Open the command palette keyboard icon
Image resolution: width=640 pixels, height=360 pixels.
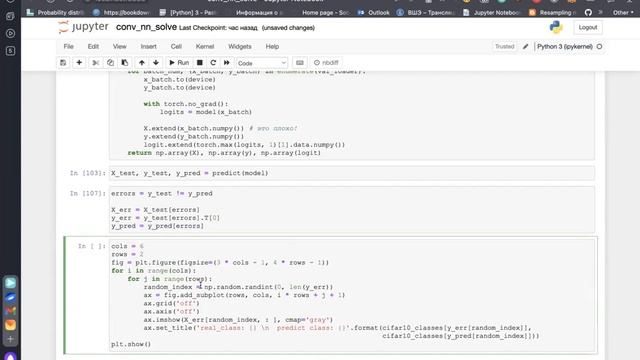(300, 63)
